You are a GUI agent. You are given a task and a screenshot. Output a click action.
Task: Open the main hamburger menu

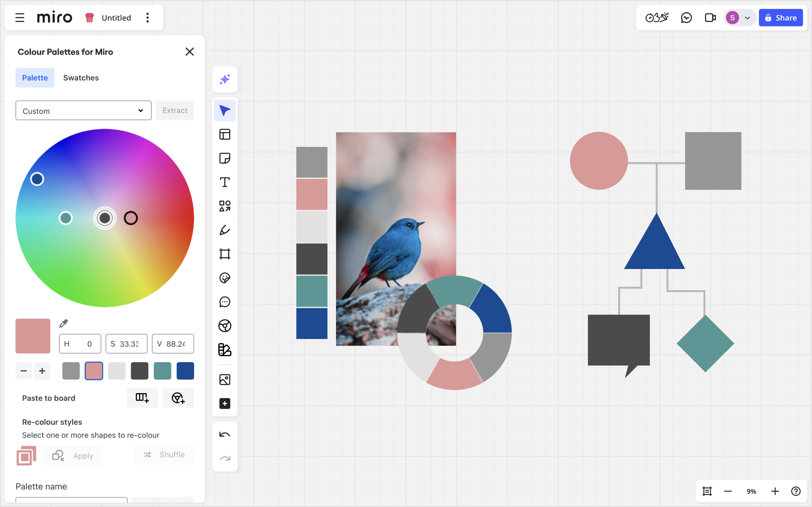coord(20,18)
